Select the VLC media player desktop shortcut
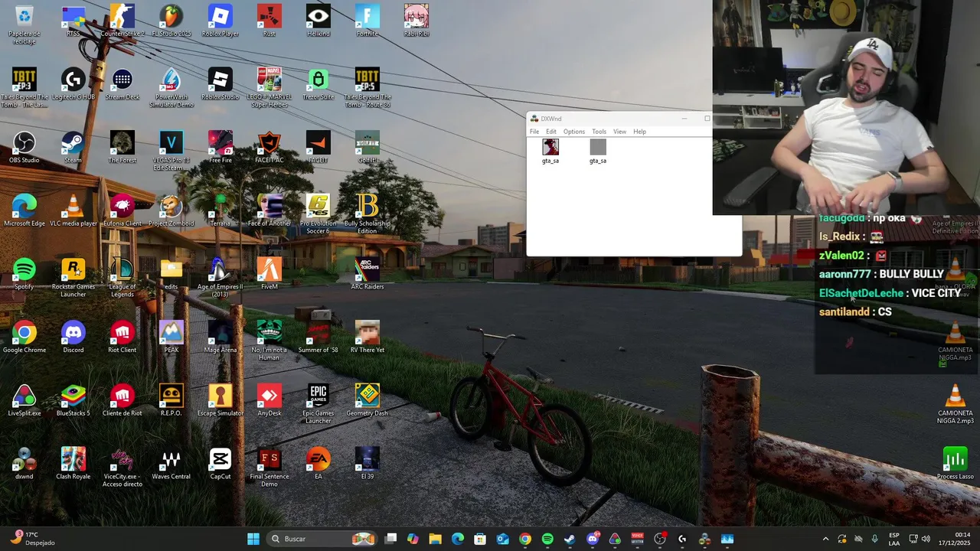Image resolution: width=980 pixels, height=551 pixels. tap(73, 210)
